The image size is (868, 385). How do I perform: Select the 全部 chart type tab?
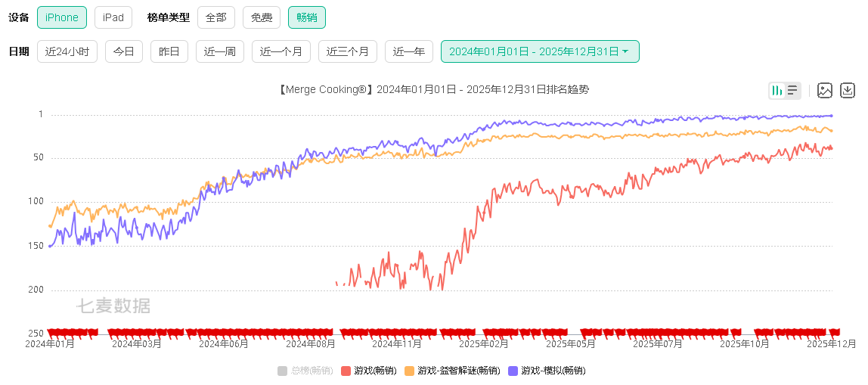point(216,17)
